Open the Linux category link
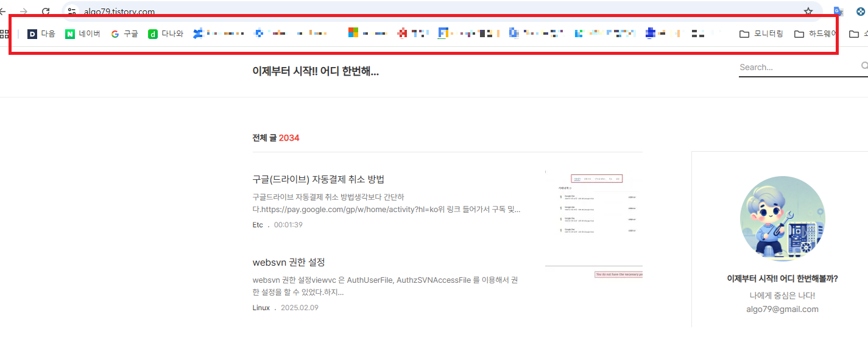This screenshot has width=868, height=337. [261, 308]
